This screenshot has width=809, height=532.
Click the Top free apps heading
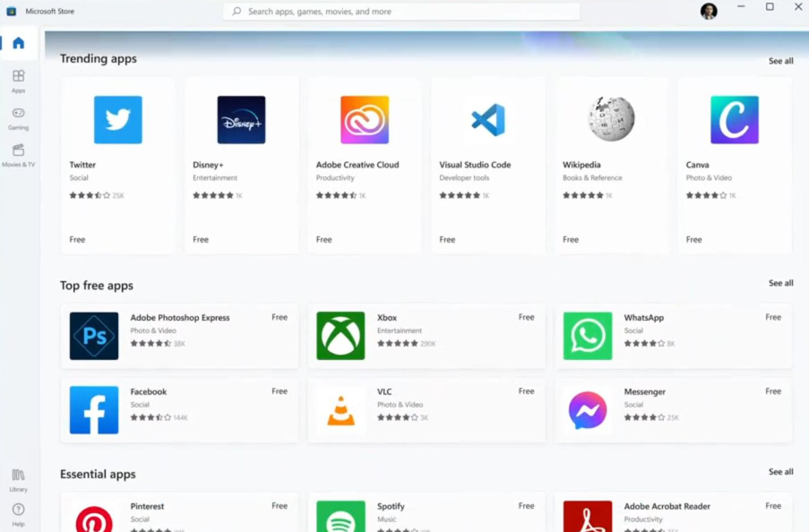coord(97,286)
